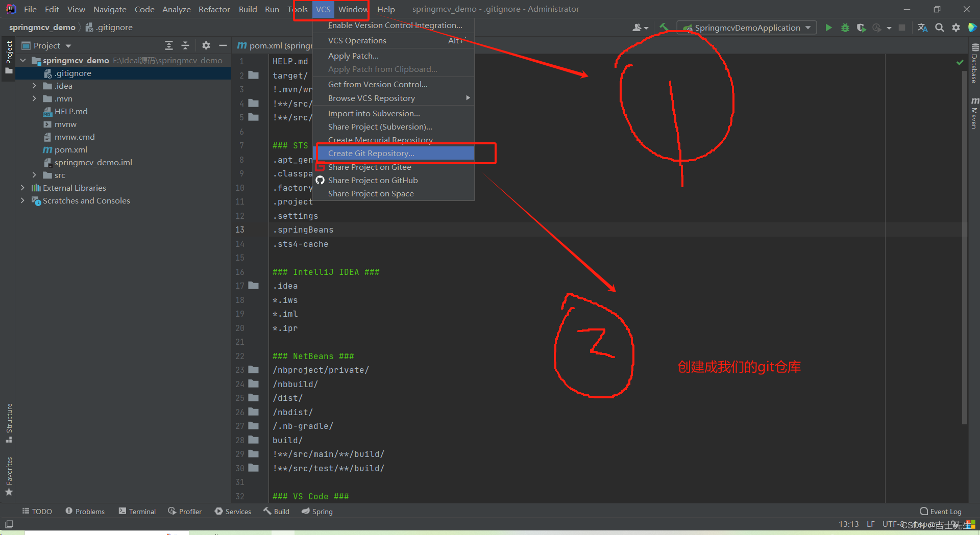Expand External Libraries node
The image size is (980, 535).
pos(22,188)
